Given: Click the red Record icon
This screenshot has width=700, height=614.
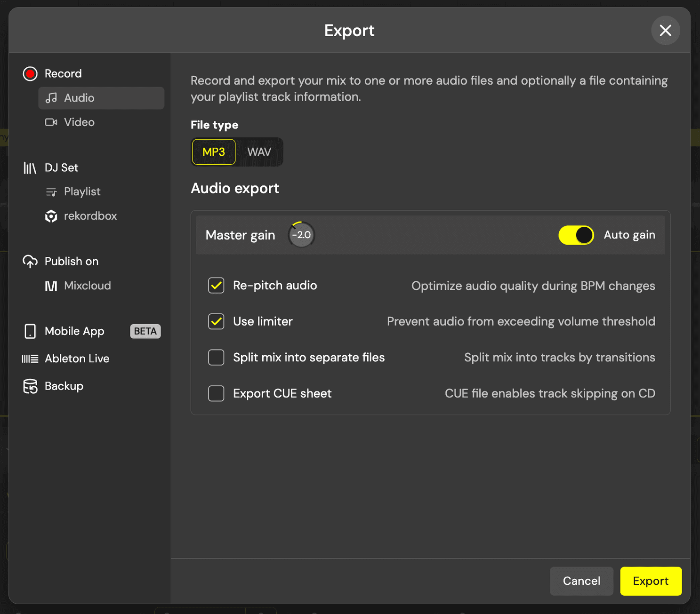Looking at the screenshot, I should click(30, 74).
